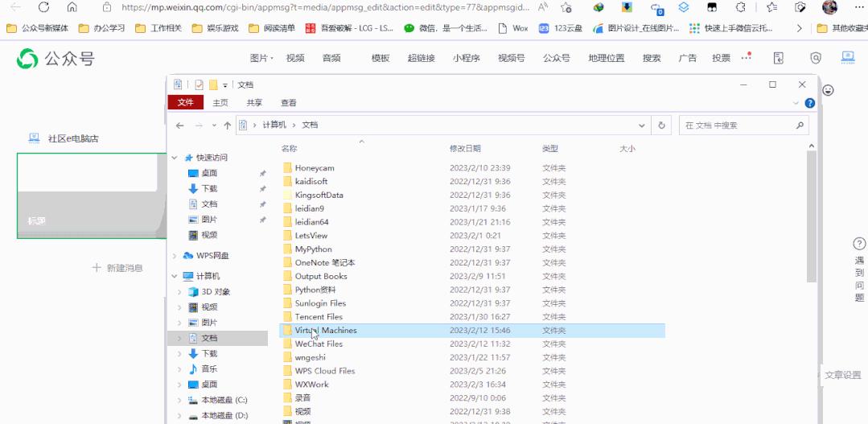868x424 pixels.
Task: Click the quick access properties icon in the title bar
Action: (199, 84)
